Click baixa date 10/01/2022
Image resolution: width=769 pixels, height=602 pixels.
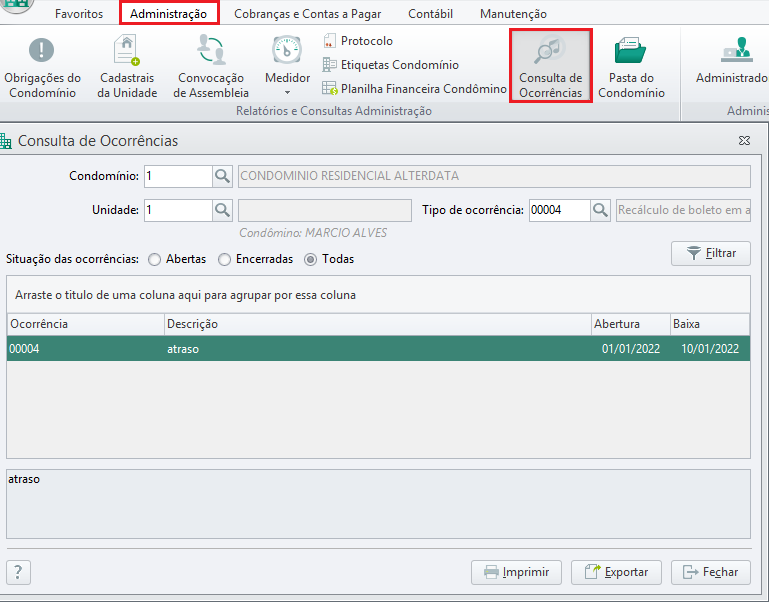[x=710, y=349]
